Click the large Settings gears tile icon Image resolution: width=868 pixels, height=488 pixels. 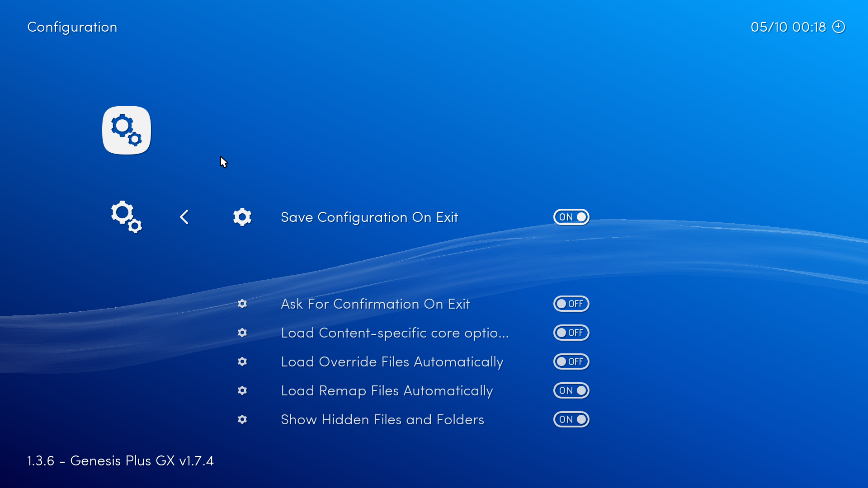point(127,130)
